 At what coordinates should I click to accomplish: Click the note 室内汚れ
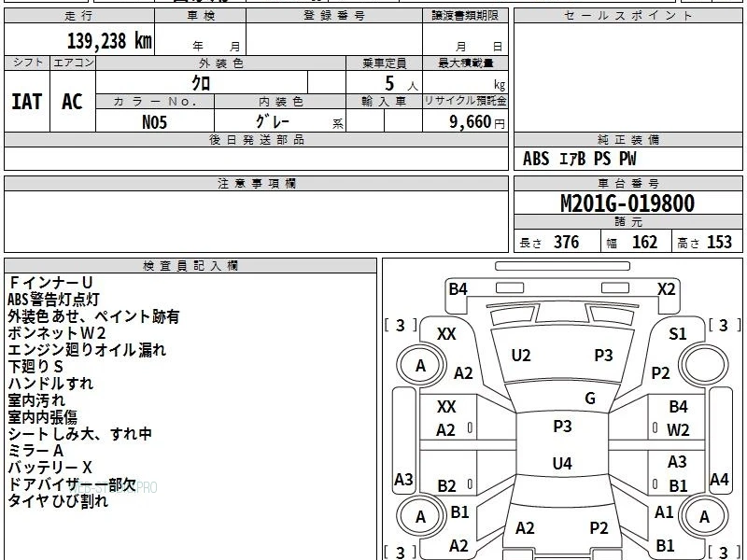tap(36, 400)
